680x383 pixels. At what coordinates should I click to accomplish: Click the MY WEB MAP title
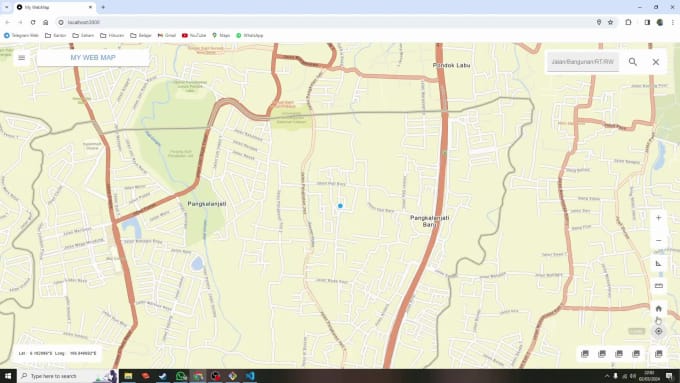pyautogui.click(x=93, y=58)
